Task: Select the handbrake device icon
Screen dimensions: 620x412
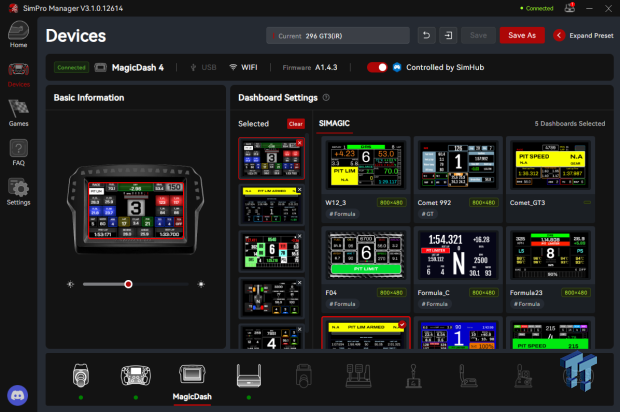Action: click(469, 376)
